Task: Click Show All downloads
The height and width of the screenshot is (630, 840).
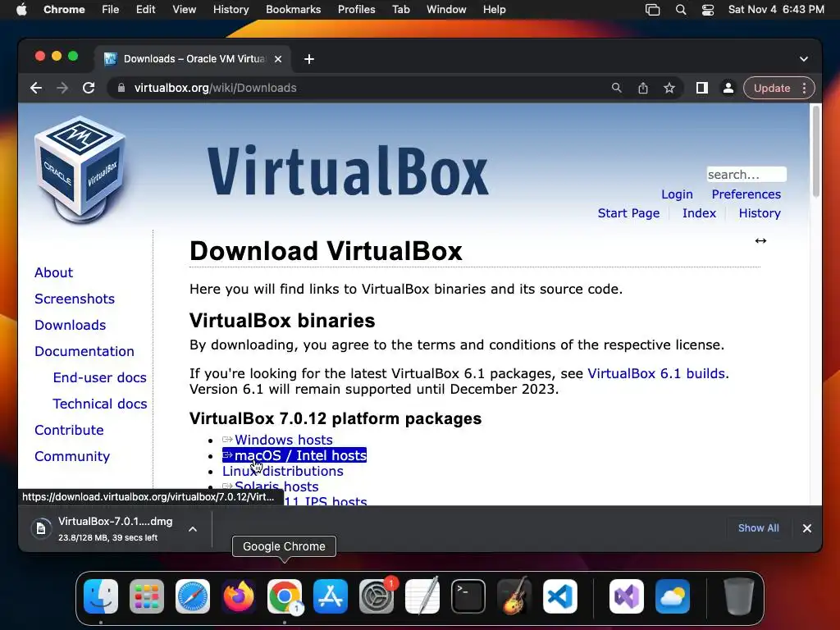Action: 758,528
